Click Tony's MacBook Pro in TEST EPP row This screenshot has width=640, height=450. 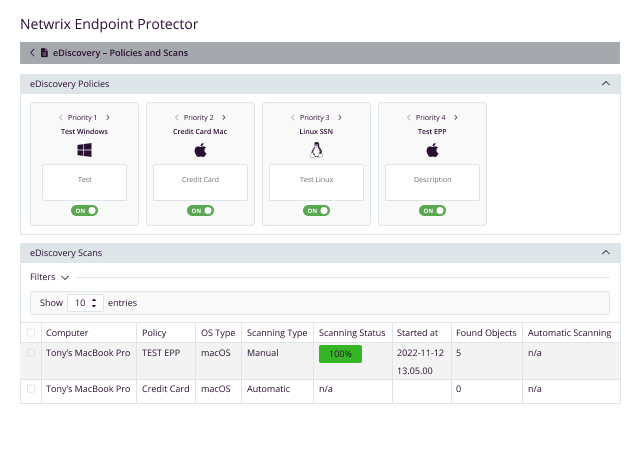coord(88,353)
